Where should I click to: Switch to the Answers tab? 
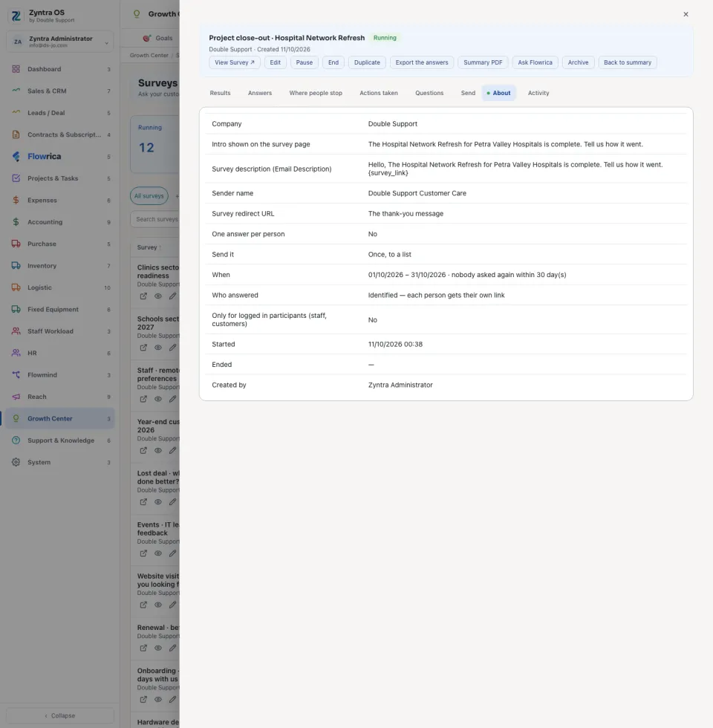pos(260,93)
